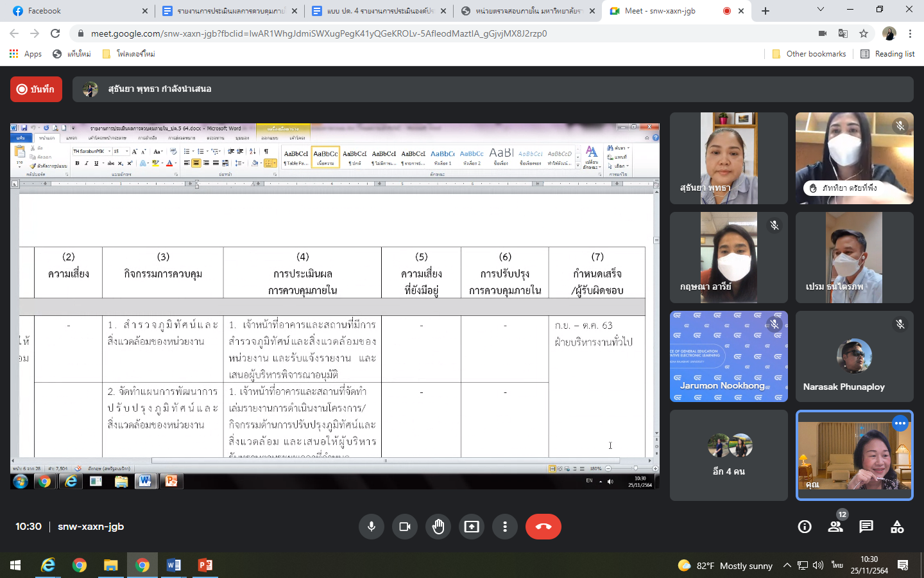Screen dimensions: 924x578
Task: Mute the microphone in meeting controls
Action: (372, 527)
